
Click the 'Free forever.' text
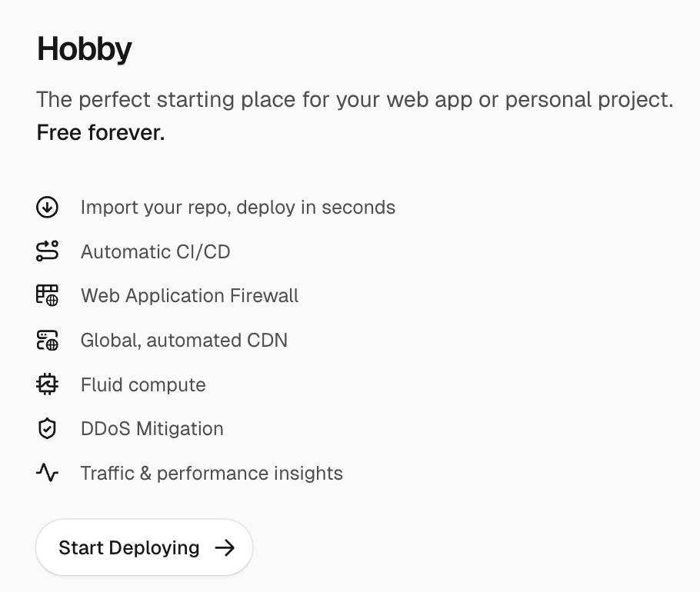click(x=100, y=133)
